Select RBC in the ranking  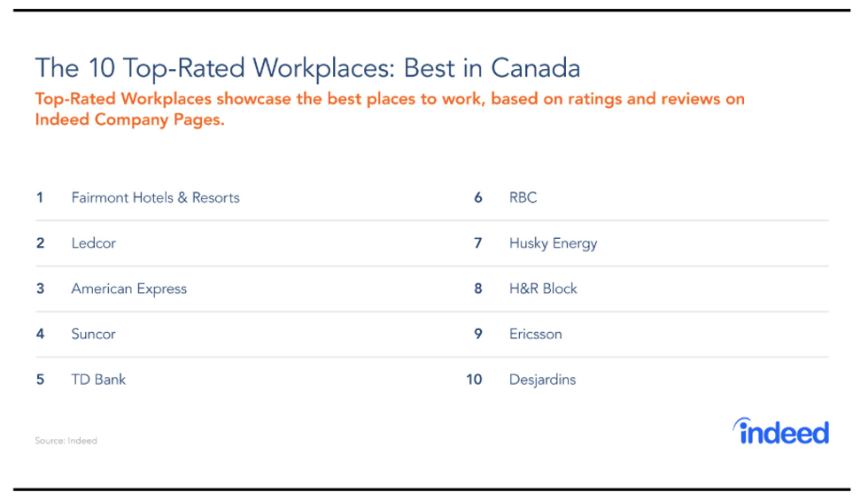click(523, 197)
